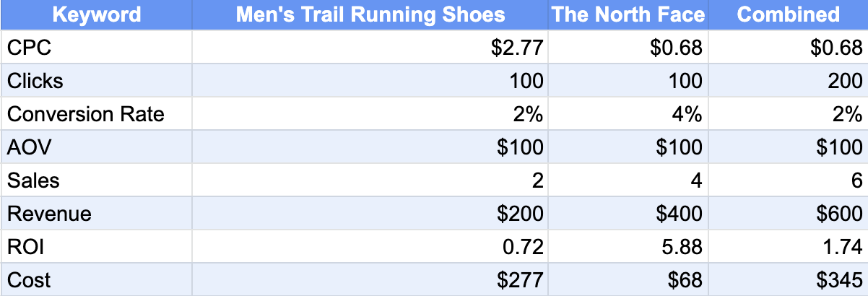Click the Men's Trail Running Shoes header
The width and height of the screenshot is (868, 296).
tap(370, 14)
